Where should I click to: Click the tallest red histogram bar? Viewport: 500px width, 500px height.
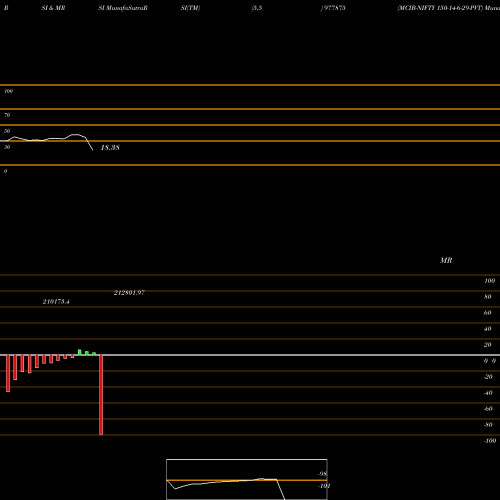[101, 395]
